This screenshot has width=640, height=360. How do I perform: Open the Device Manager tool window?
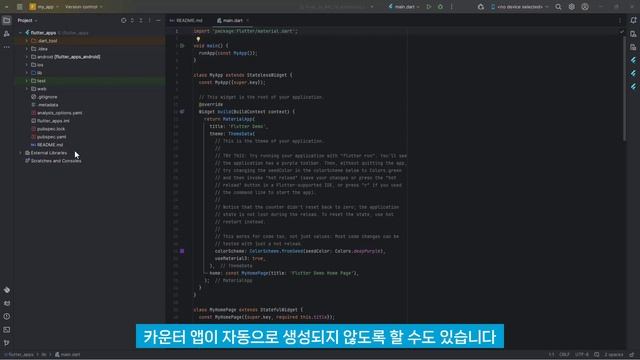[x=633, y=34]
